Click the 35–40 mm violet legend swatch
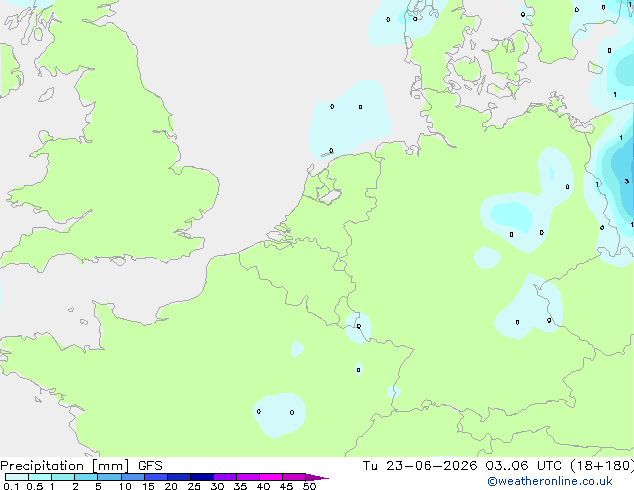This screenshot has width=634, height=490. point(248,477)
